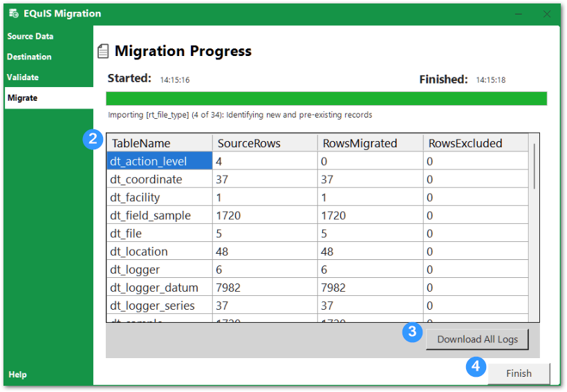Select the dt_logger_series table name cell
The image size is (567, 392).
click(160, 306)
